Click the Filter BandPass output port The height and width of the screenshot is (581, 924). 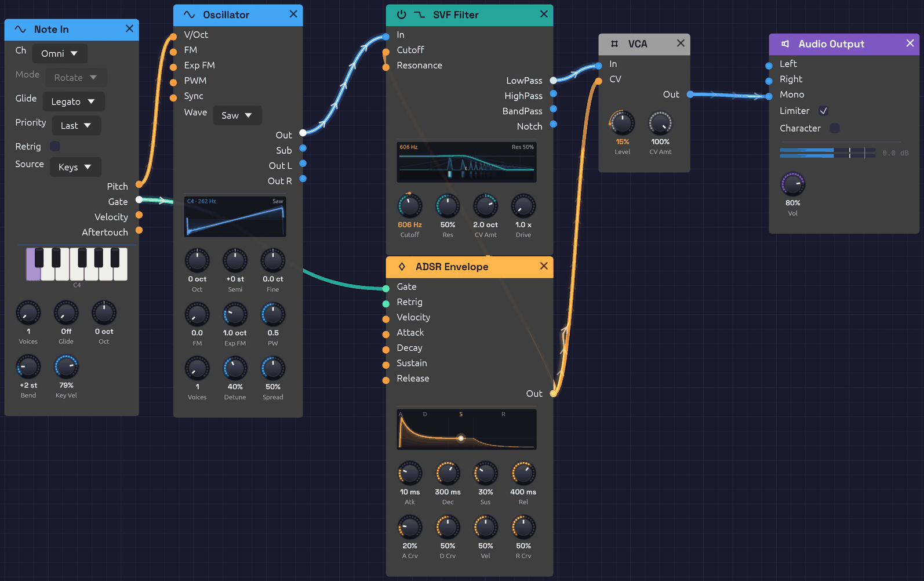(554, 109)
